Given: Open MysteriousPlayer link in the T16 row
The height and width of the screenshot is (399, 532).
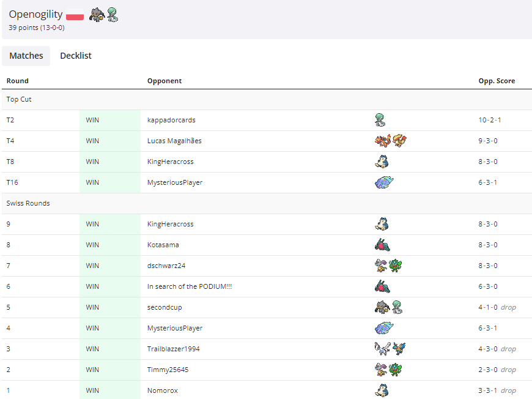Looking at the screenshot, I should point(175,182).
